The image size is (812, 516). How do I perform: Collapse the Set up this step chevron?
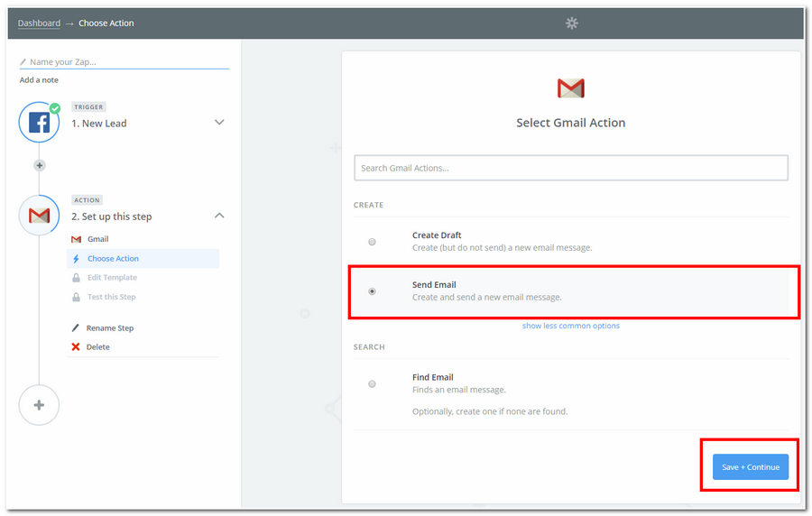pos(219,216)
